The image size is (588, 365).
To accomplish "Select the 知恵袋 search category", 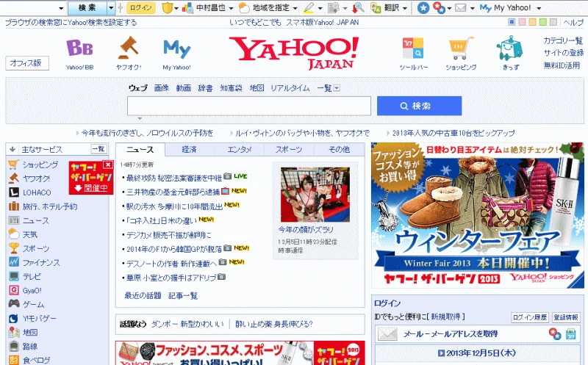I will click(x=231, y=88).
